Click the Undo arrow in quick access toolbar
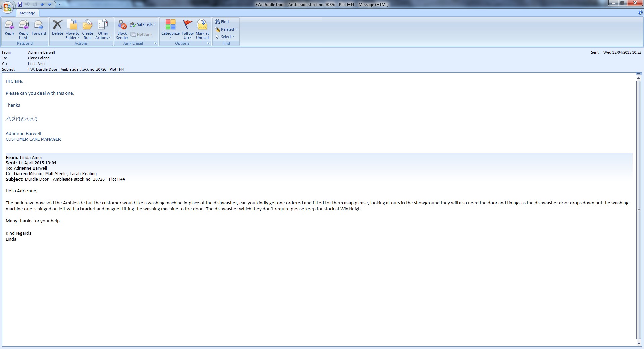Viewport: 644px width, 349px height. click(28, 4)
